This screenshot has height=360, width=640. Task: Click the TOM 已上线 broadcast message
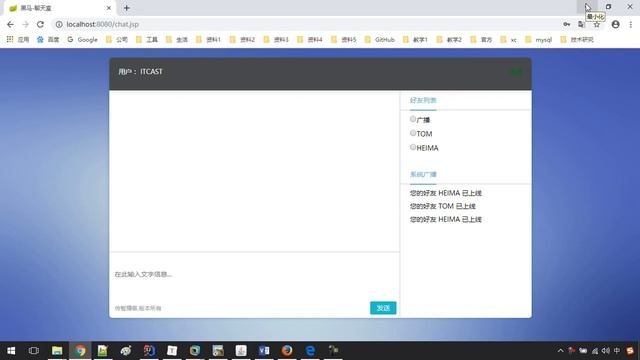click(442, 206)
